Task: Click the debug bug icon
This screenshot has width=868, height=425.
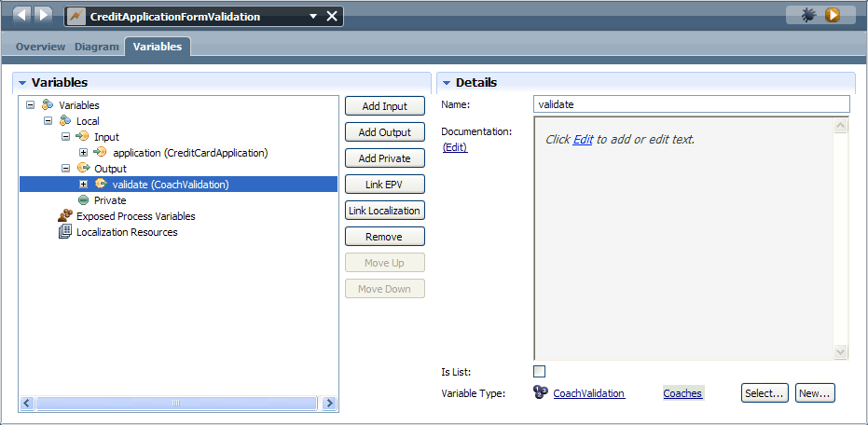Action: click(x=808, y=16)
